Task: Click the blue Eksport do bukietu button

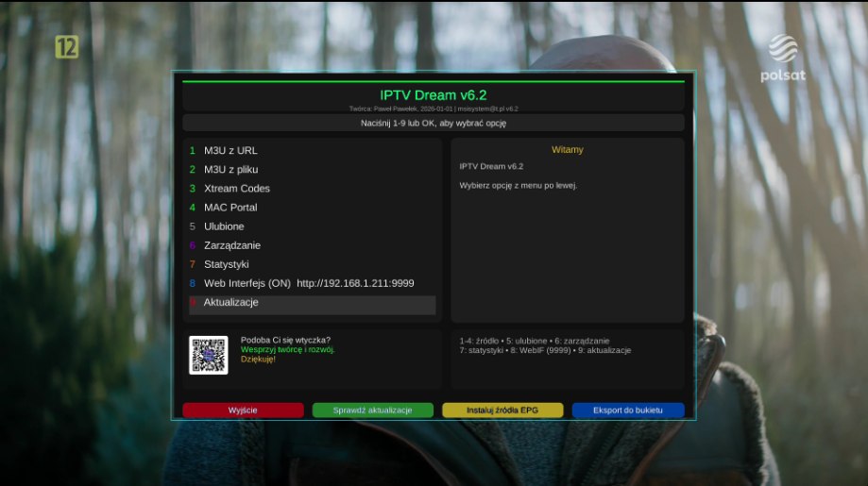Action: [627, 411]
